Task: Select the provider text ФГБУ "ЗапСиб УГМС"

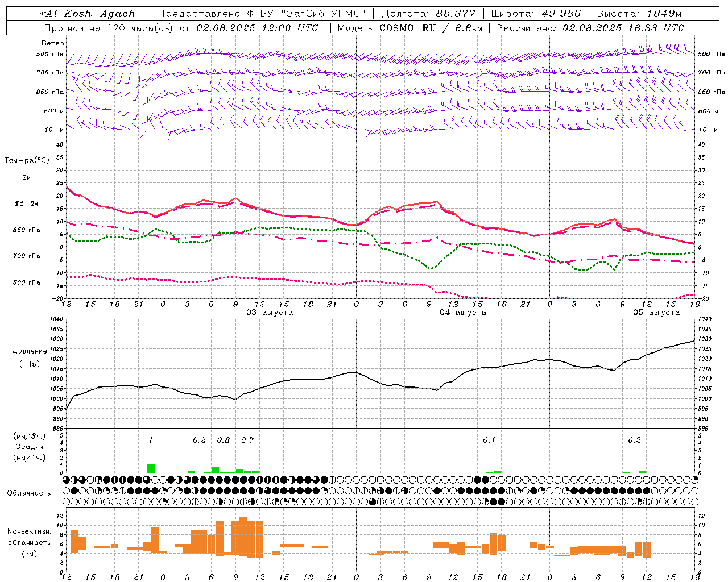Action: pyautogui.click(x=307, y=14)
